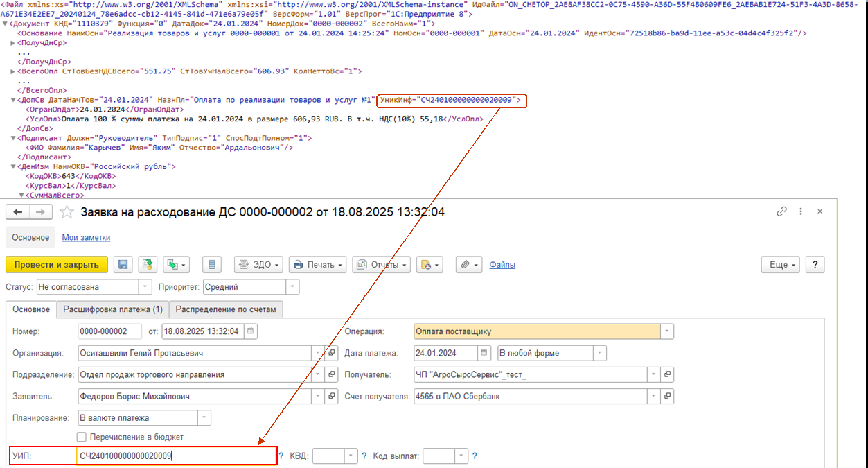Open the Мои заметки link
Image resolution: width=868 pixels, height=468 pixels.
[86, 237]
